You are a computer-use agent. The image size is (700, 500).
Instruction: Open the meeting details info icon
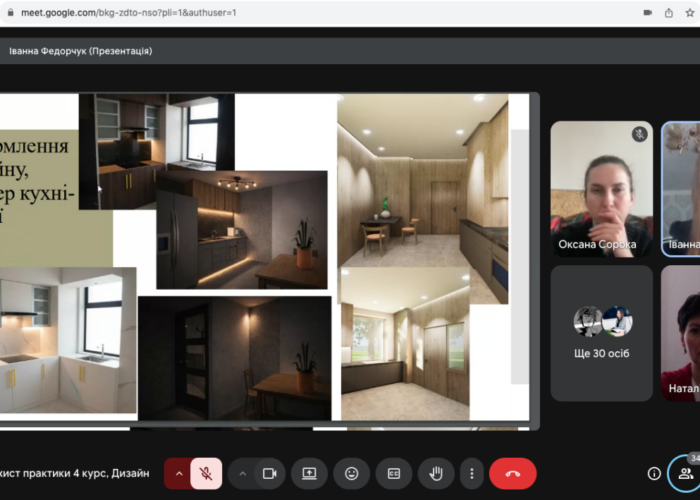[x=654, y=473]
